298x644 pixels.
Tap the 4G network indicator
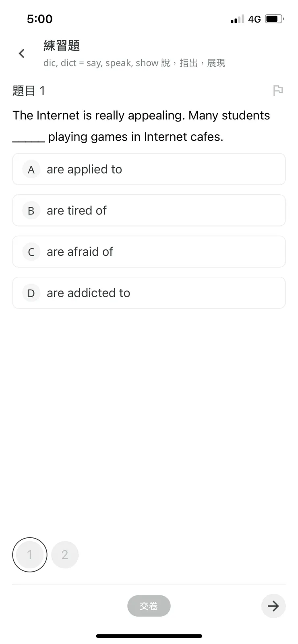tap(255, 19)
